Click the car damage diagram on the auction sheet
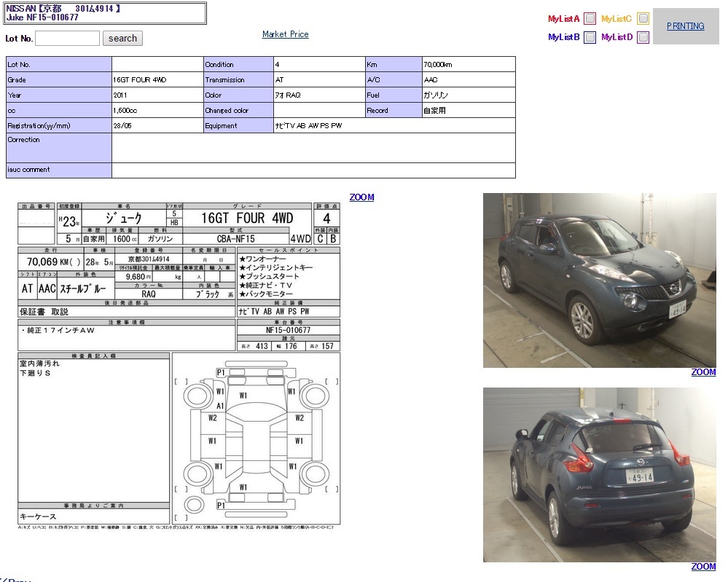728x582 pixels. tap(256, 439)
